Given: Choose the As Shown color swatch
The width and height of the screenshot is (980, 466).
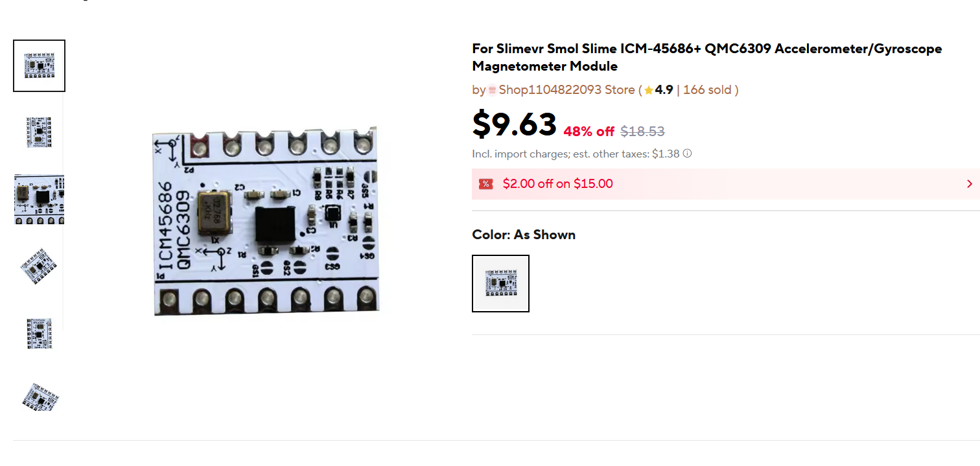Looking at the screenshot, I should [x=500, y=283].
